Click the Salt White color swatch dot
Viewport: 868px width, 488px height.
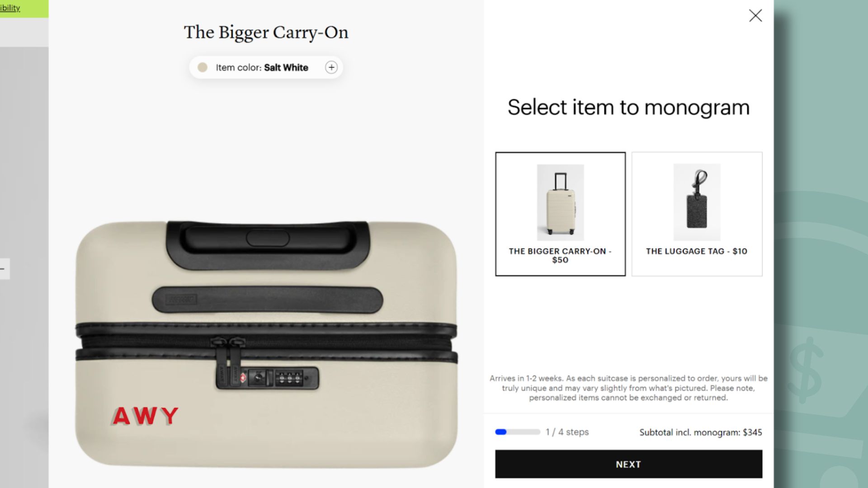click(203, 67)
